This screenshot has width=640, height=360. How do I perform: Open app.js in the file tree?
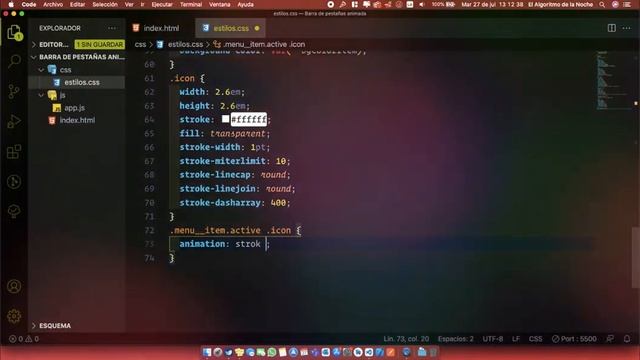(74, 108)
